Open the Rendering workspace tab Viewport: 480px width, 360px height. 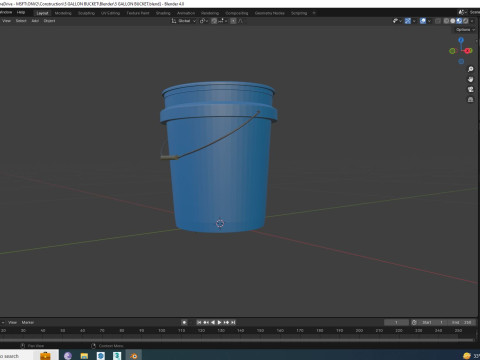210,13
